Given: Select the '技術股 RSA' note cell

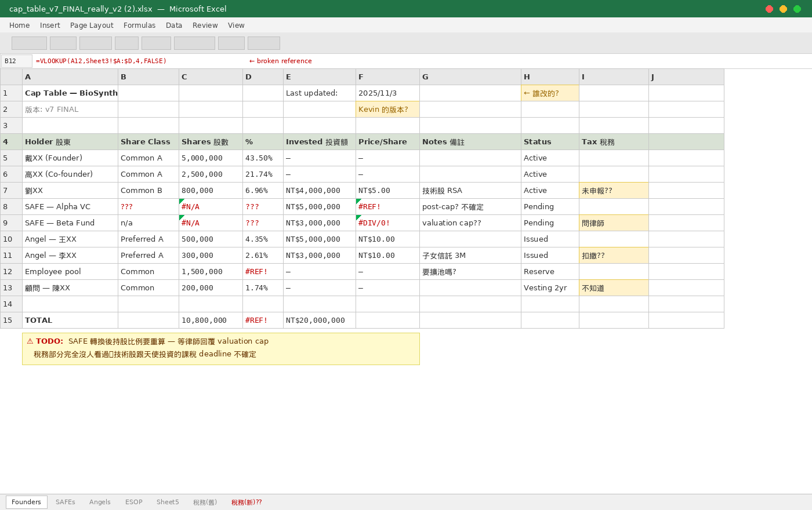Looking at the screenshot, I should pyautogui.click(x=470, y=191).
